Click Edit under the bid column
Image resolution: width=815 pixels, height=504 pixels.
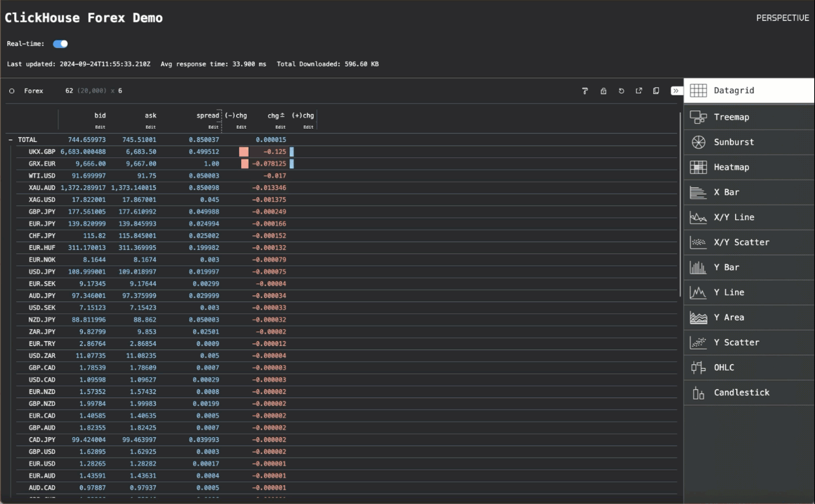pyautogui.click(x=100, y=127)
